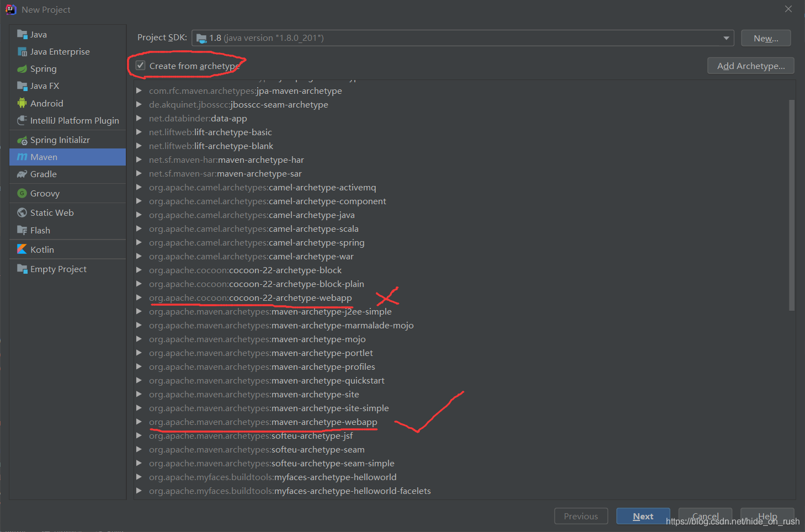Select maven-archetype-marmalade-mojo archetype
The height and width of the screenshot is (532, 805).
281,325
